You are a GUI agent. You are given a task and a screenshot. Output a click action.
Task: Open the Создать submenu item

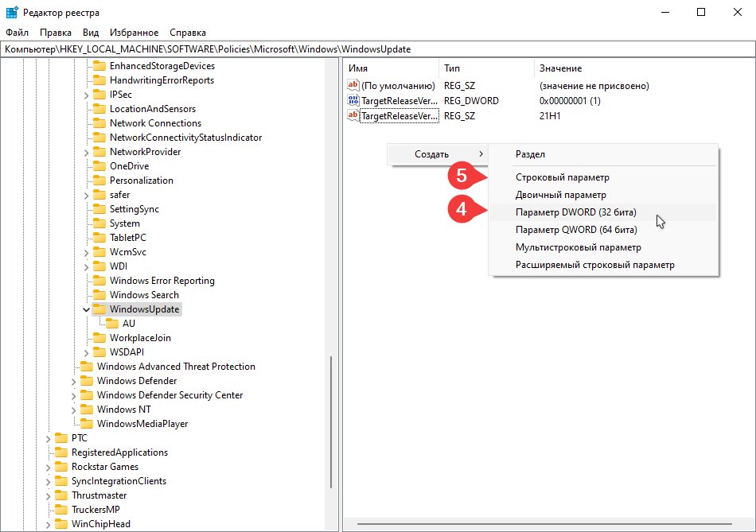pos(438,154)
